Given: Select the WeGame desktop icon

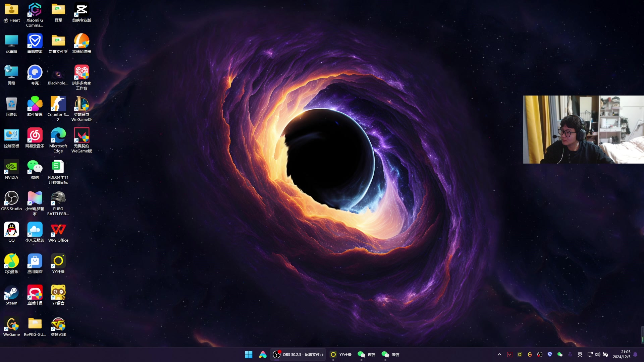Looking at the screenshot, I should click(x=11, y=326).
